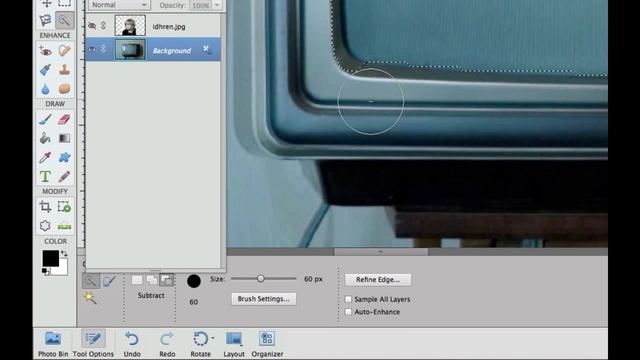The image size is (640, 360).
Task: Click the black foreground color swatch
Action: tap(51, 258)
